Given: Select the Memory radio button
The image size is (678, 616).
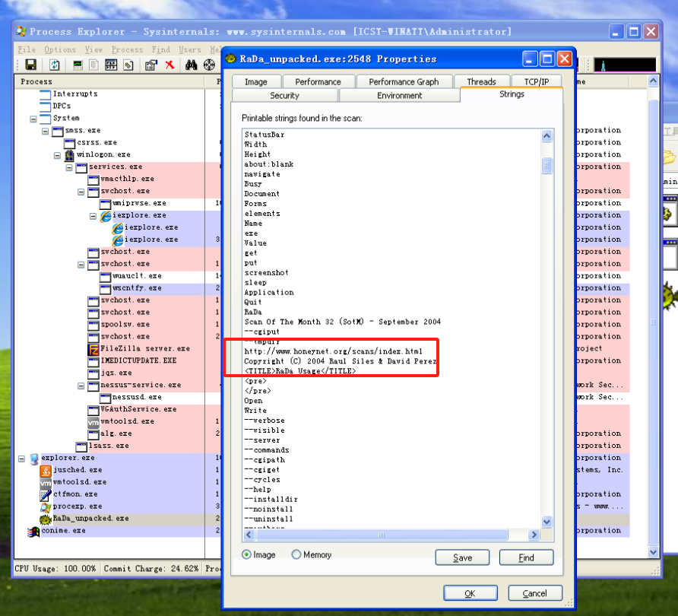Looking at the screenshot, I should click(x=296, y=554).
